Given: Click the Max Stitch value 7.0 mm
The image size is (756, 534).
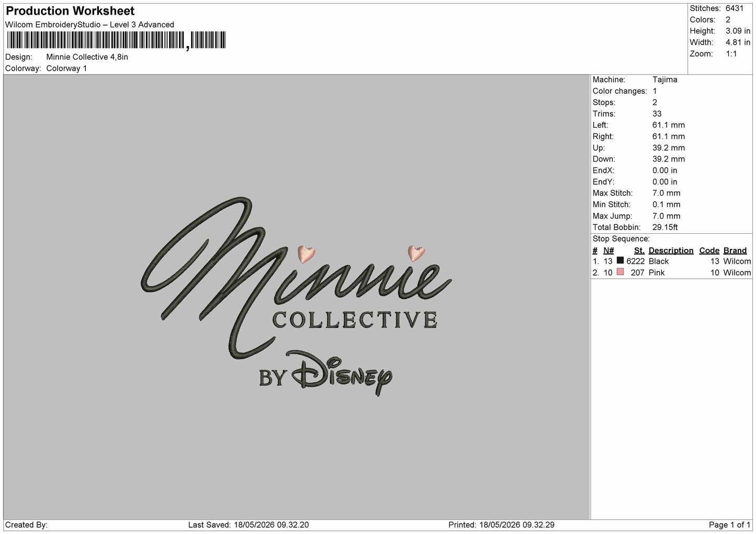Looking at the screenshot, I should tap(666, 193).
